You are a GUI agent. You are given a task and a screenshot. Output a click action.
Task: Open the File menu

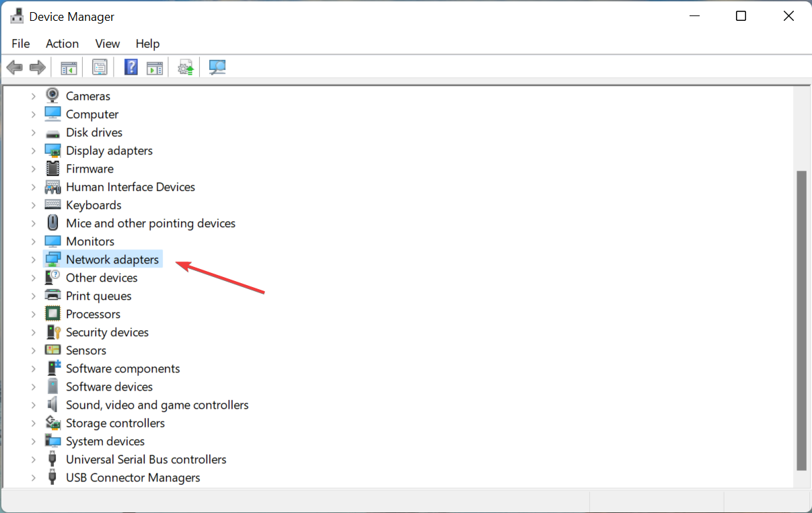pyautogui.click(x=21, y=44)
